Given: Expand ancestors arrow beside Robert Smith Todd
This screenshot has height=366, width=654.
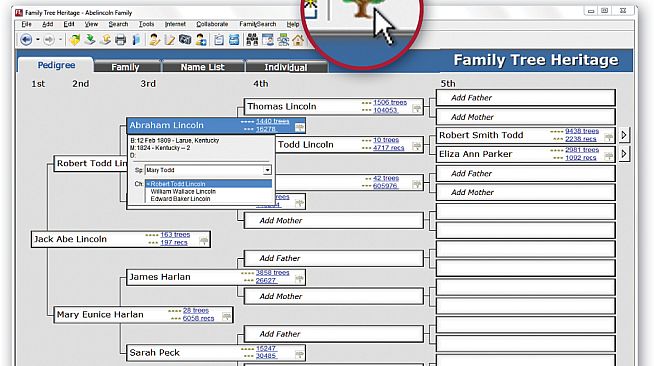Looking at the screenshot, I should point(624,135).
